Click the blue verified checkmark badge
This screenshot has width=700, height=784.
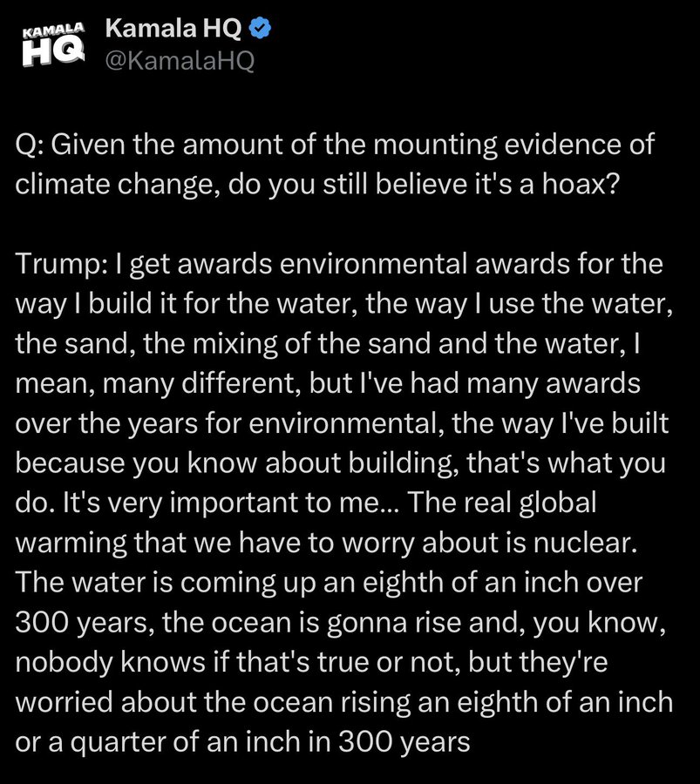pos(261,29)
